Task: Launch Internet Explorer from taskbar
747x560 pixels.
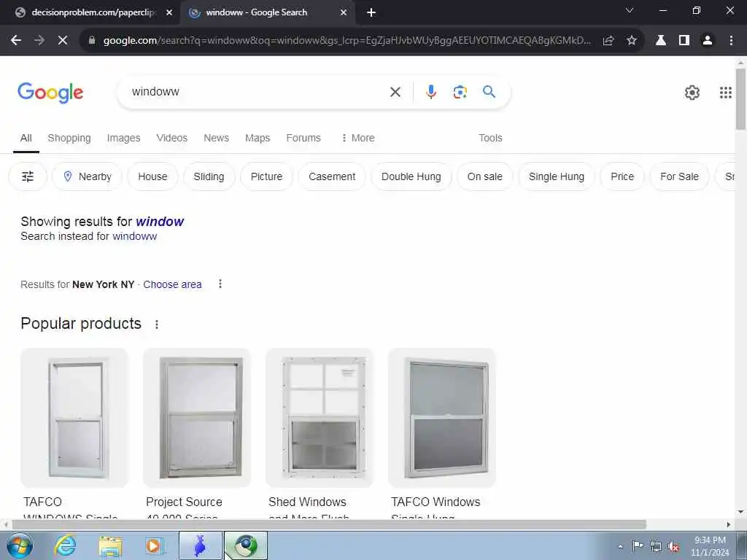Action: pos(65,545)
